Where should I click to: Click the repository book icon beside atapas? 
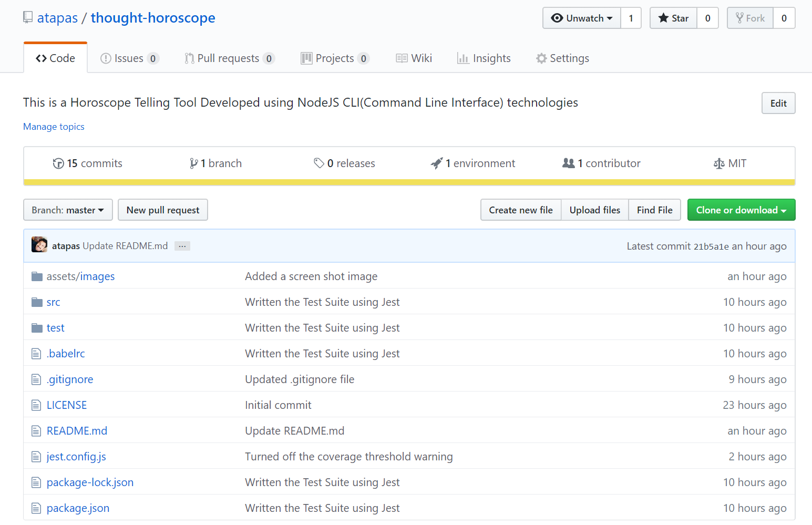click(x=28, y=18)
